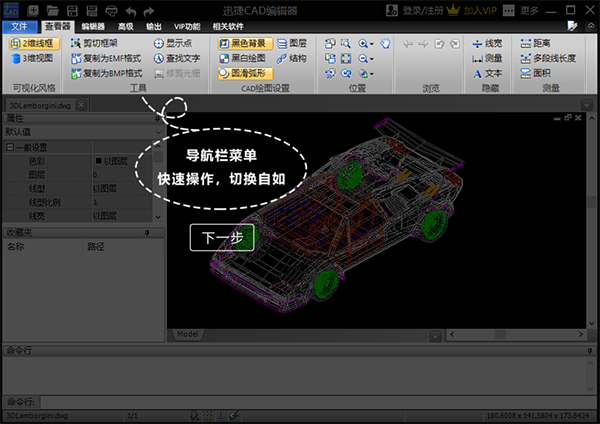Click the 显示点 show points tool

pyautogui.click(x=173, y=43)
